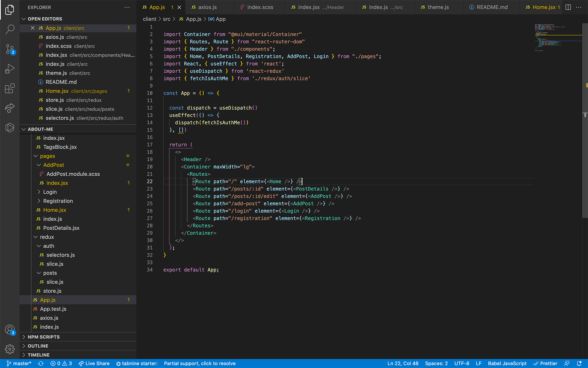Switch to index.scss tab
Image resolution: width=588 pixels, height=368 pixels.
tap(260, 7)
